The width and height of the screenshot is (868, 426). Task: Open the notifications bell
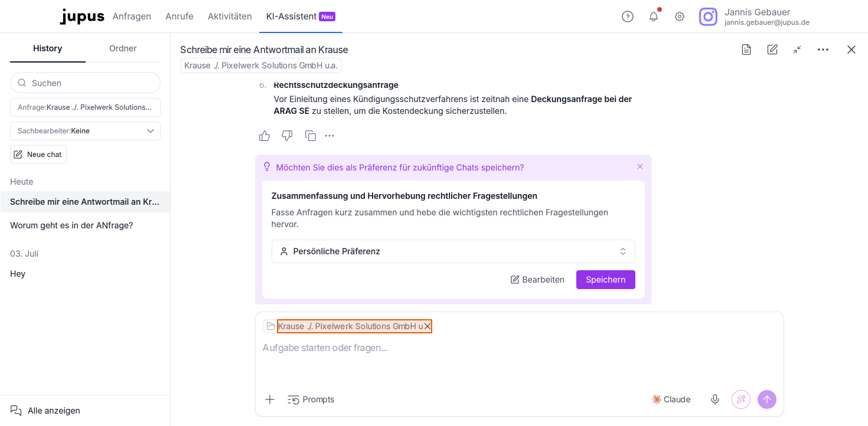point(654,17)
